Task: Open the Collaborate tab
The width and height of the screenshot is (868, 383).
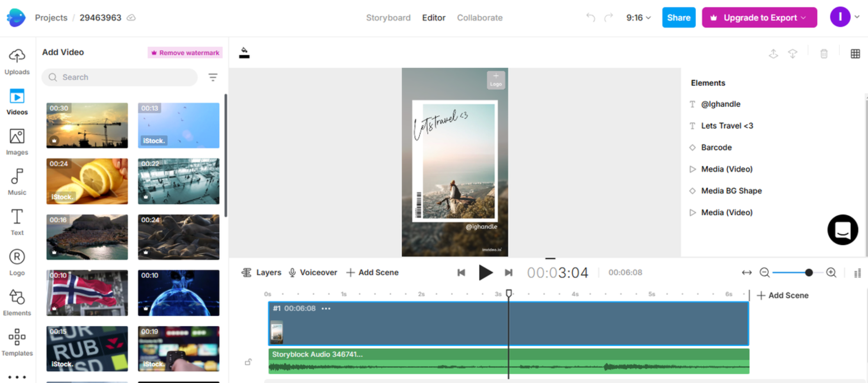Action: pyautogui.click(x=480, y=18)
